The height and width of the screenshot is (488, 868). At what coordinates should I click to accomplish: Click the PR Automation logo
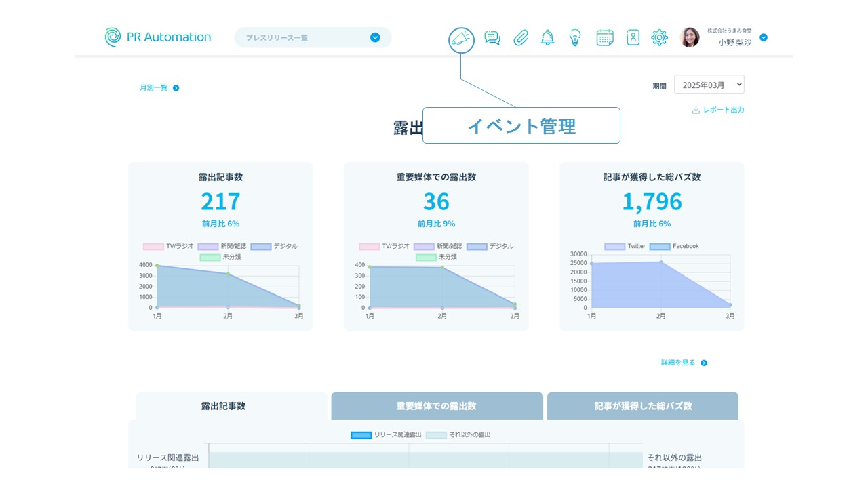pyautogui.click(x=158, y=37)
